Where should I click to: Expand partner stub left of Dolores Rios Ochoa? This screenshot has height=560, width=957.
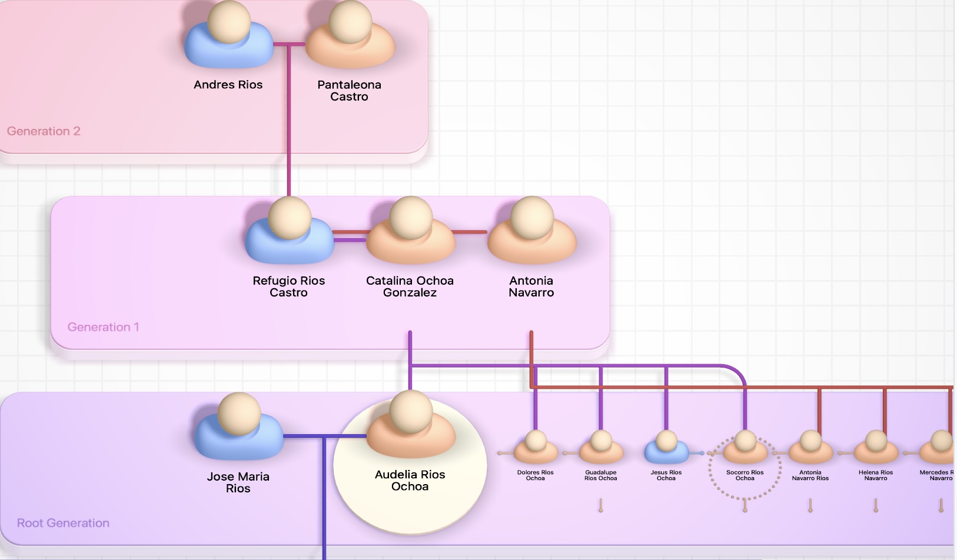point(500,453)
